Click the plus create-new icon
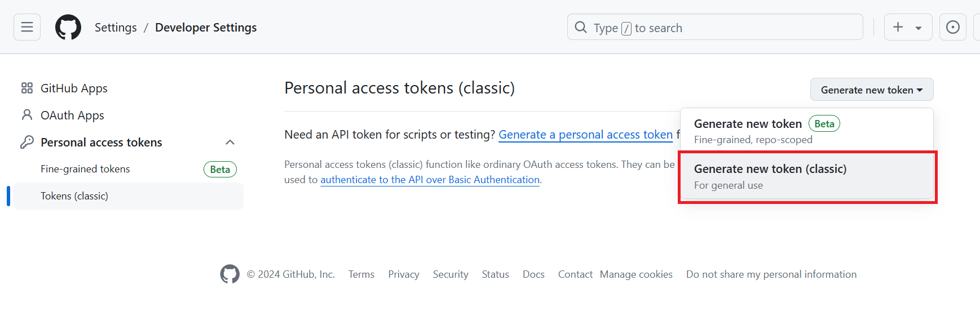The height and width of the screenshot is (320, 980). [x=898, y=27]
